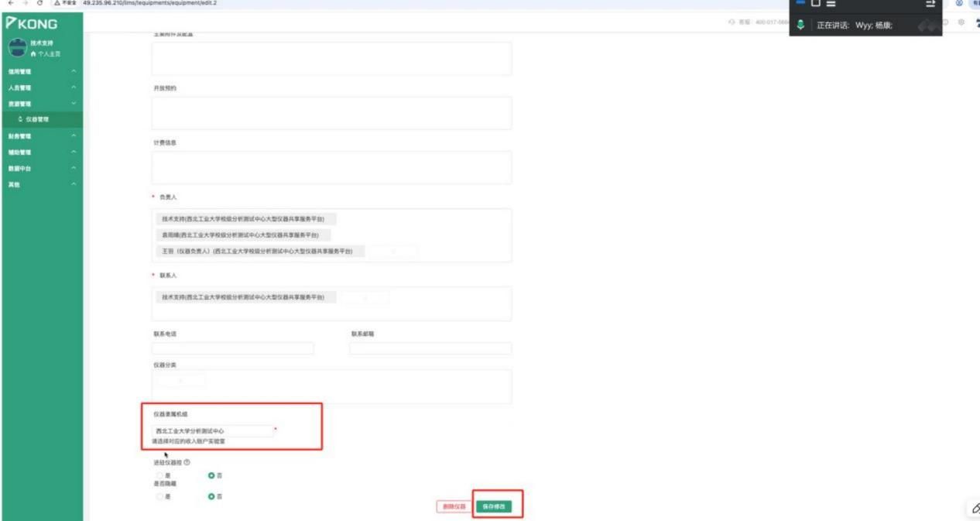Viewport: 980px width, 521px height.
Task: Click the KONG logo
Action: [33, 24]
